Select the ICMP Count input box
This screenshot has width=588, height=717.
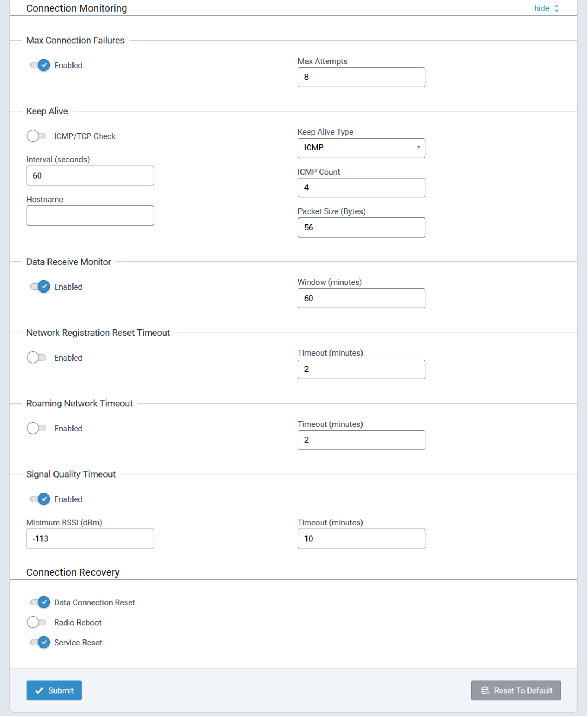[361, 188]
